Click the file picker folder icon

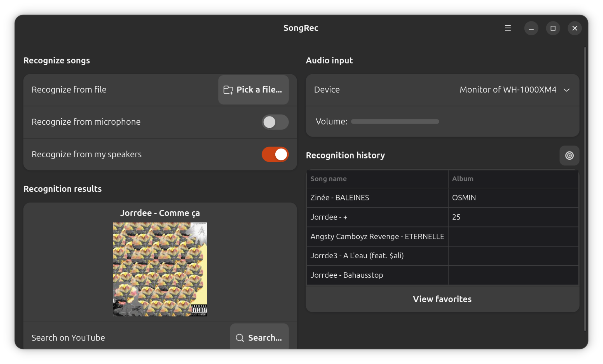(x=228, y=90)
